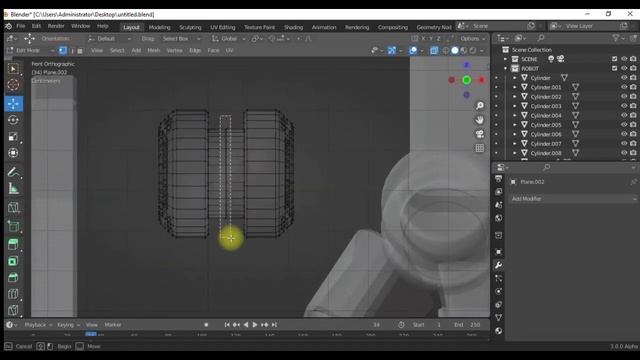Open the Global transform orientation dropdown
This screenshot has height=360, width=640.
tap(229, 39)
